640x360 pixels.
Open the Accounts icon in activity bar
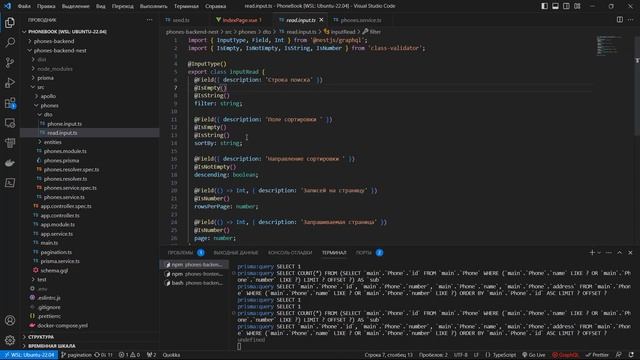(x=10, y=320)
